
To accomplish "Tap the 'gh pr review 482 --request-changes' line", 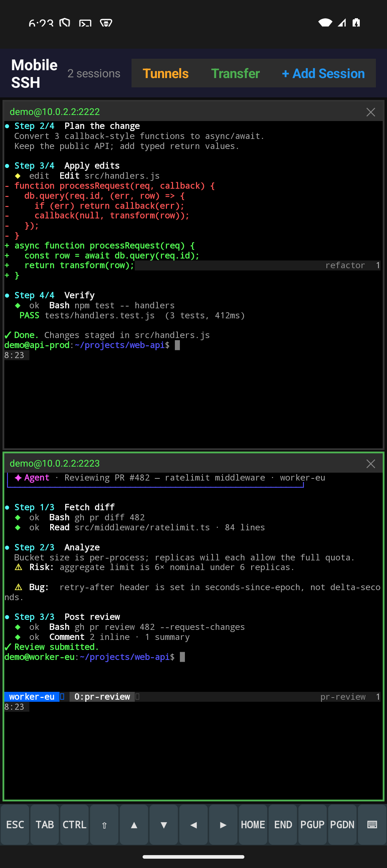I will (130, 627).
